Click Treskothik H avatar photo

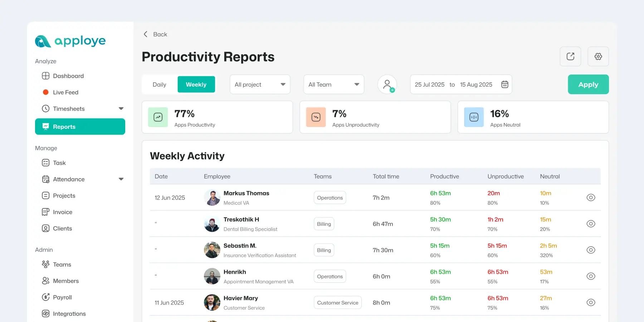(212, 224)
